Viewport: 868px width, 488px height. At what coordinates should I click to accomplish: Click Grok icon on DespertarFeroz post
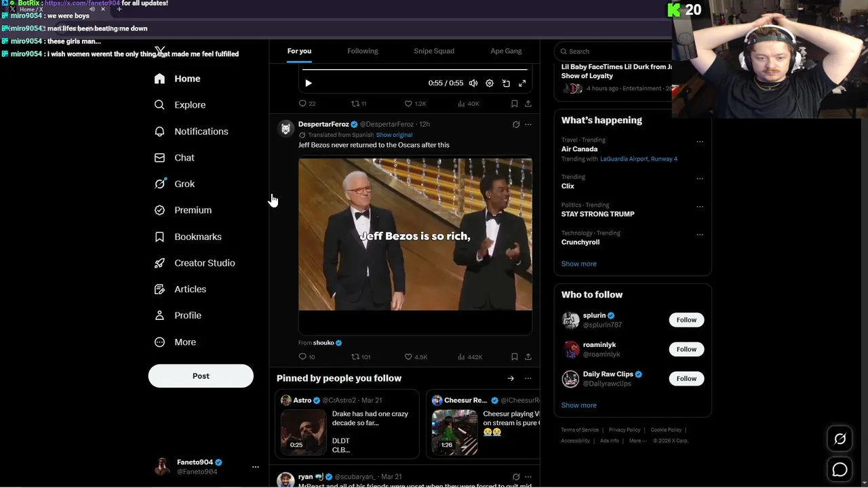pyautogui.click(x=516, y=125)
